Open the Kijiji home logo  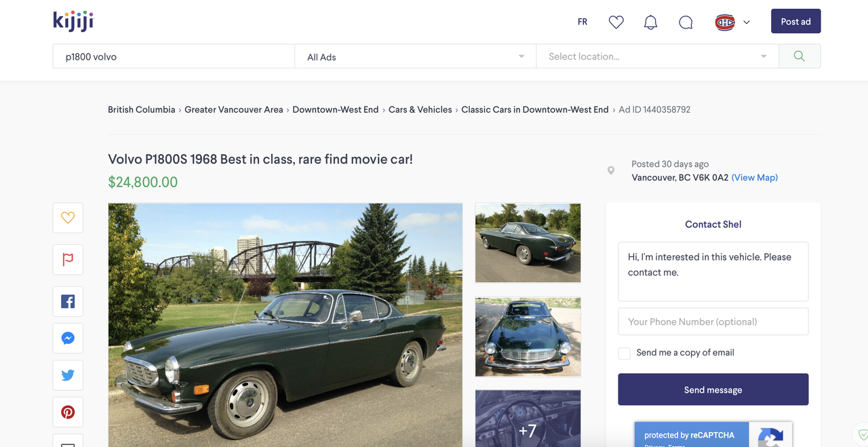coord(73,21)
